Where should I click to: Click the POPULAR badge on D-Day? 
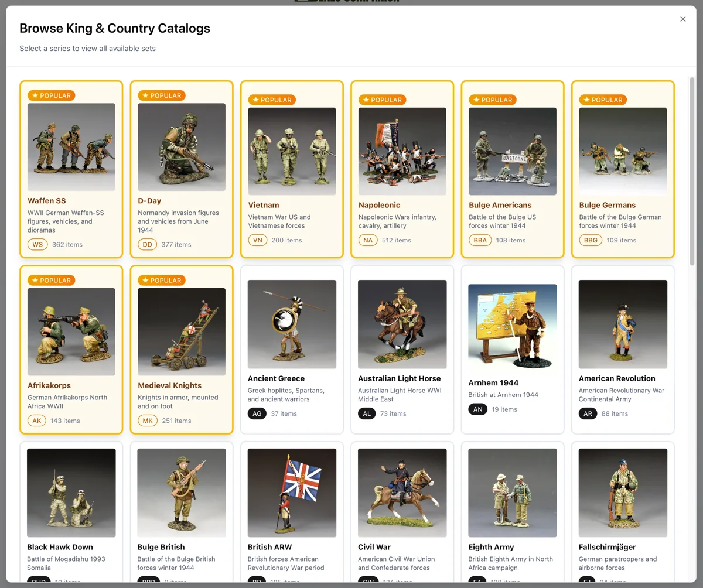point(161,95)
